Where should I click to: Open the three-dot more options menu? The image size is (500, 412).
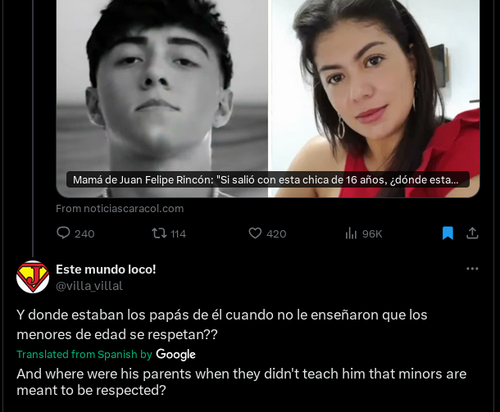click(x=472, y=269)
